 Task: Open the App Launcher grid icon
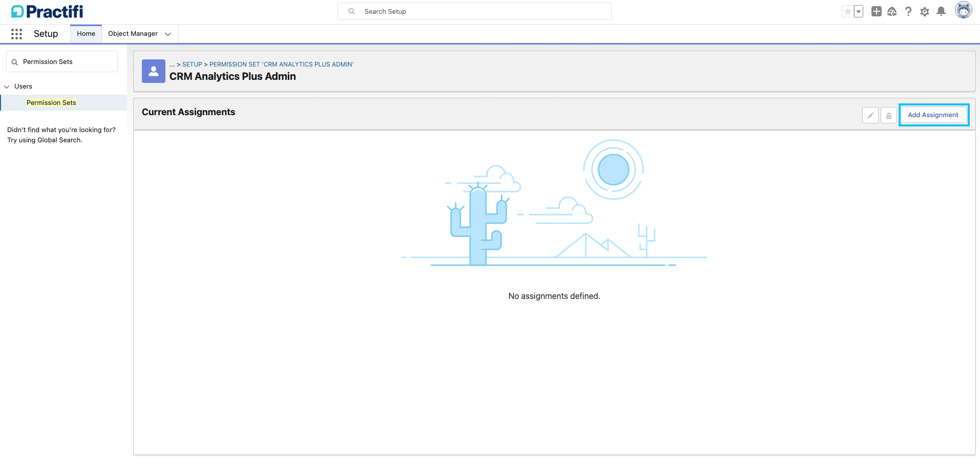16,34
